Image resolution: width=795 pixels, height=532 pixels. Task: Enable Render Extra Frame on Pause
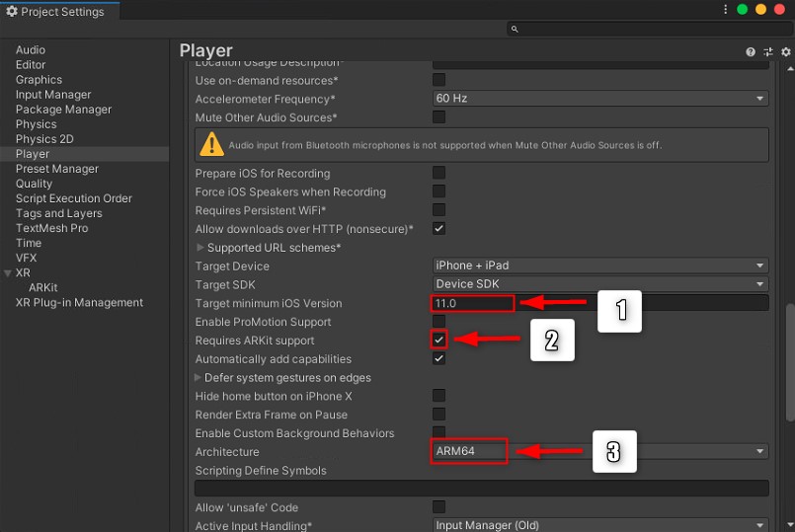click(x=439, y=415)
